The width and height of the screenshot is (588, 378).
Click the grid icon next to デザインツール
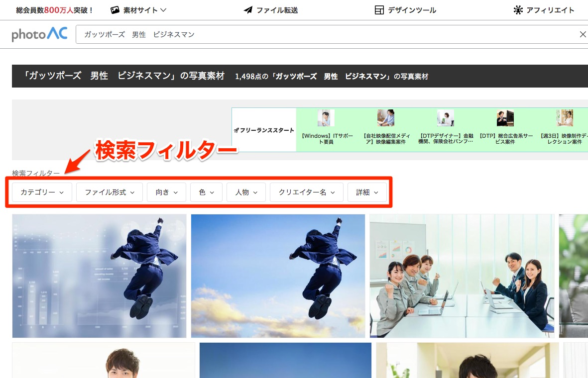click(x=379, y=9)
